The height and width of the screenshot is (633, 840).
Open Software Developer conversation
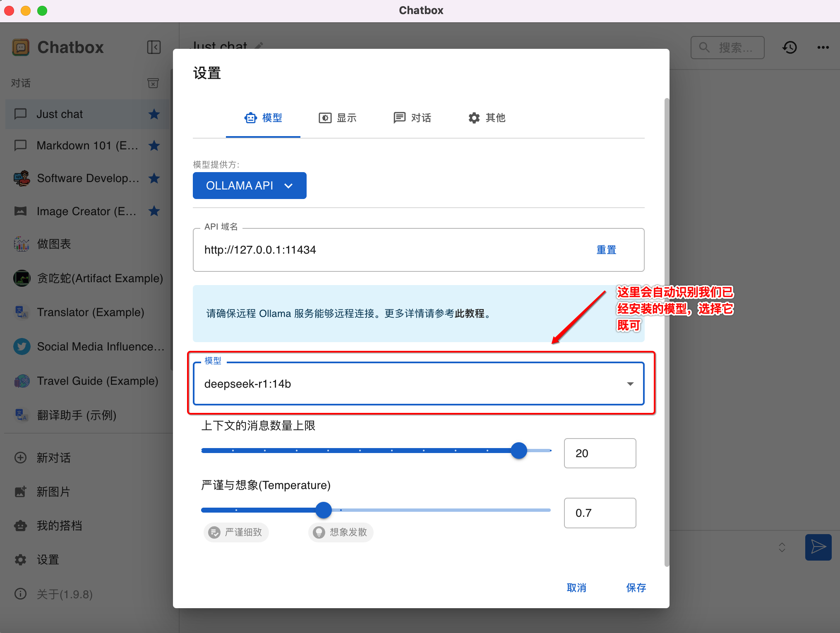coord(87,178)
